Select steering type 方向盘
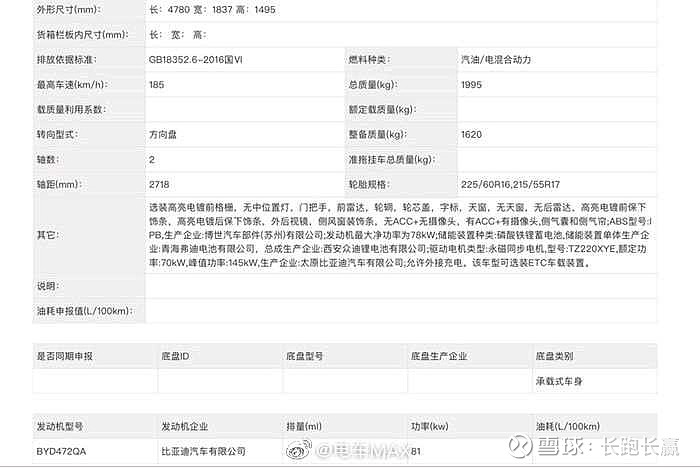The image size is (700, 468). [x=162, y=134]
